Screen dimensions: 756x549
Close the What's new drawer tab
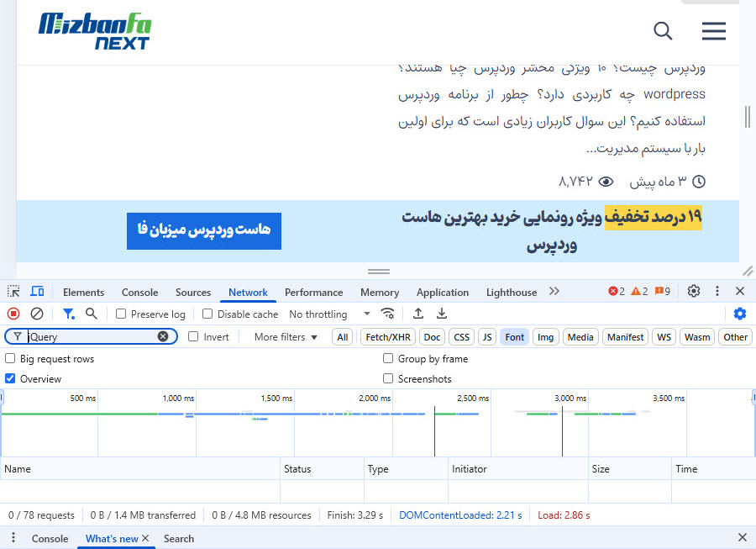point(145,538)
